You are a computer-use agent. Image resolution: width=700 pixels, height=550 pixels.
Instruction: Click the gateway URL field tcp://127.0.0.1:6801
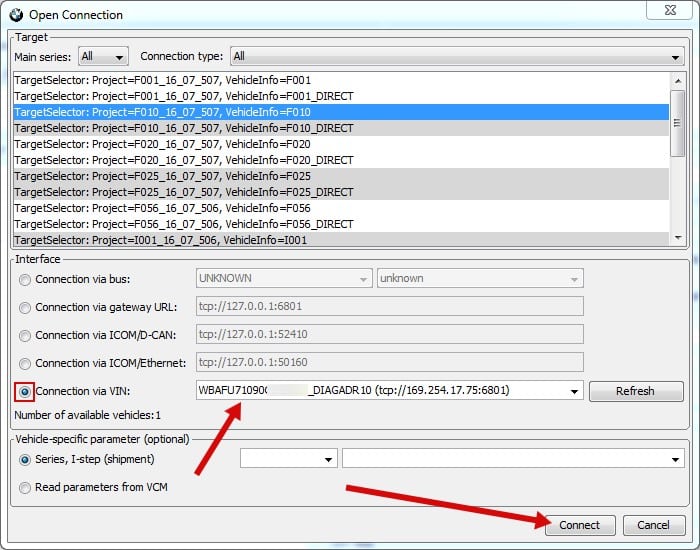(x=390, y=307)
